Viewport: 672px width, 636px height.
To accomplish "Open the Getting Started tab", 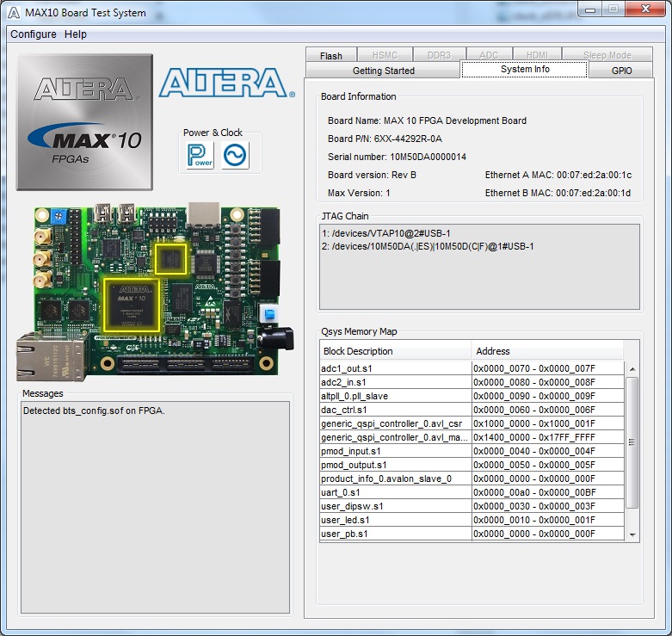I will tap(383, 71).
